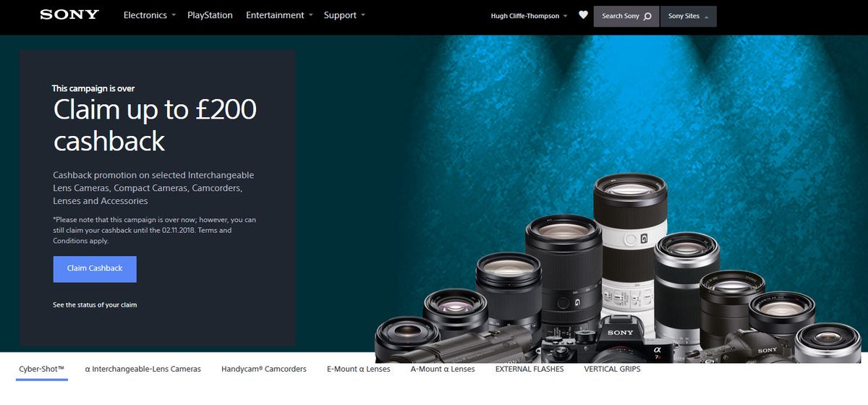Expand the Sony Sites panel

pyautogui.click(x=688, y=16)
